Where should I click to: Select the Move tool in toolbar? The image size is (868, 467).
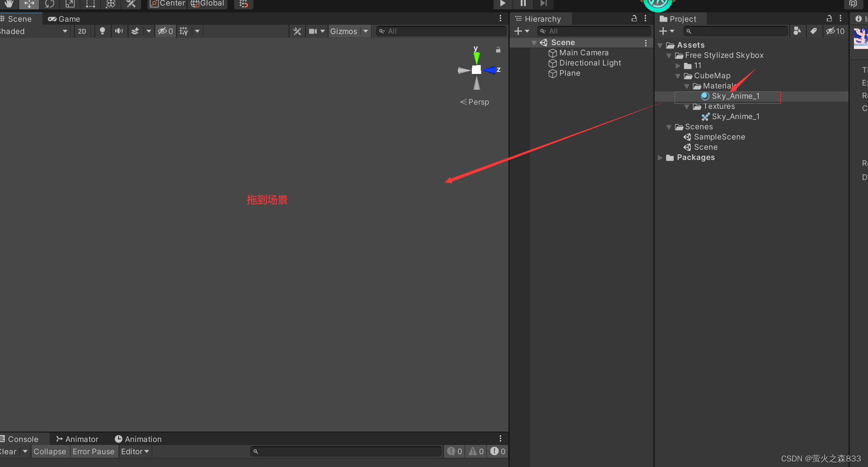29,4
